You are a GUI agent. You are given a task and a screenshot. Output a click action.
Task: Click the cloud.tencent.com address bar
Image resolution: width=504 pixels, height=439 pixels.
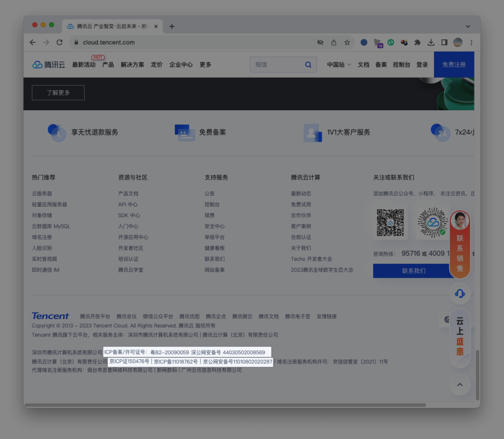(193, 42)
